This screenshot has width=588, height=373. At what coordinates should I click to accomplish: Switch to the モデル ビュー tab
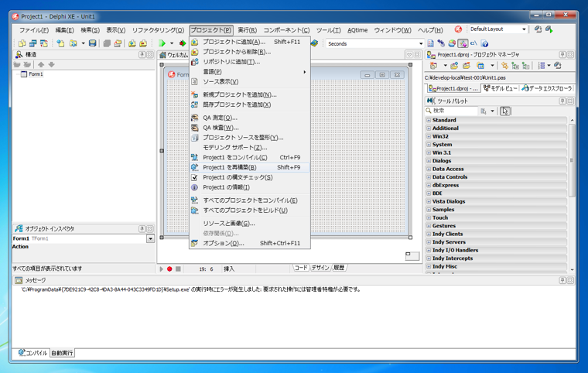pos(500,88)
